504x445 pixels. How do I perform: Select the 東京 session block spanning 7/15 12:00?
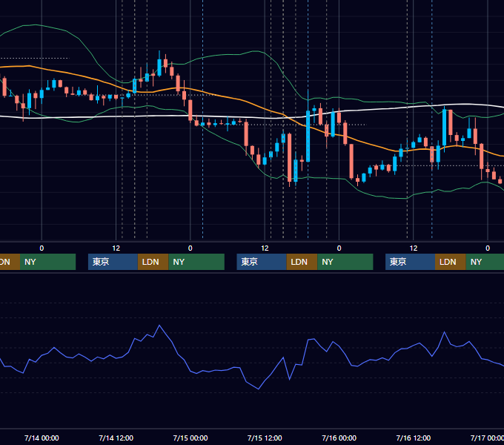click(x=262, y=262)
